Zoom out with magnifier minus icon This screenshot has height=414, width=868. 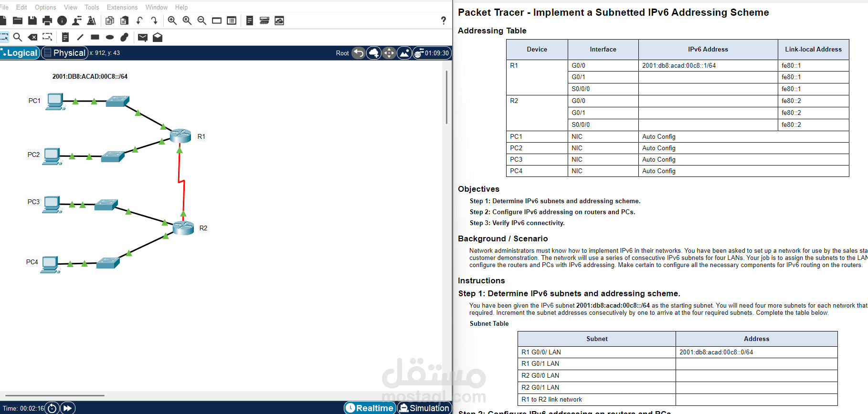pyautogui.click(x=202, y=21)
